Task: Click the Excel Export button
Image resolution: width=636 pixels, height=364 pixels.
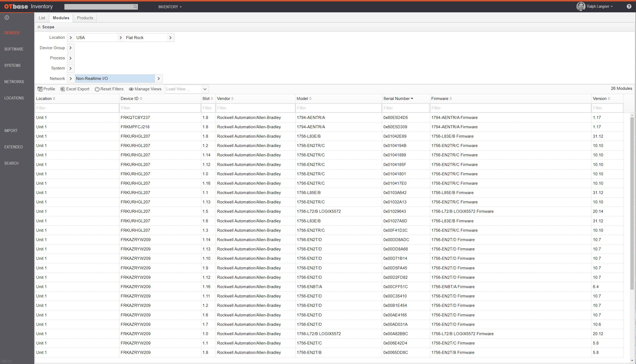Action: [75, 89]
